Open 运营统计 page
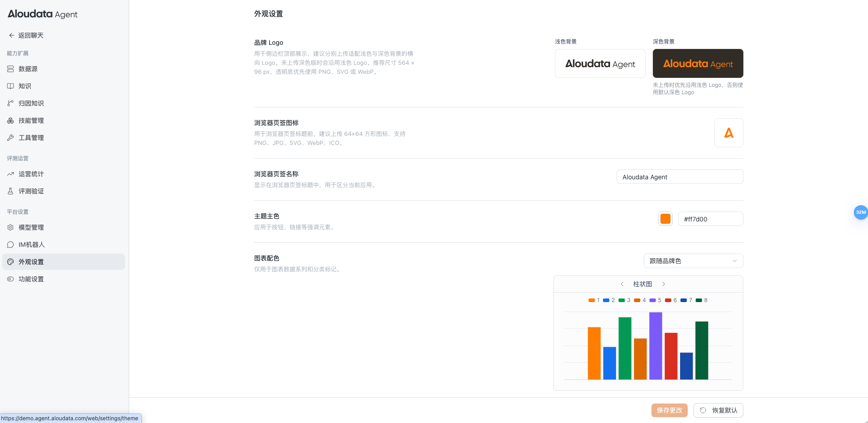Screen dimensions: 868x423 [63, 174]
